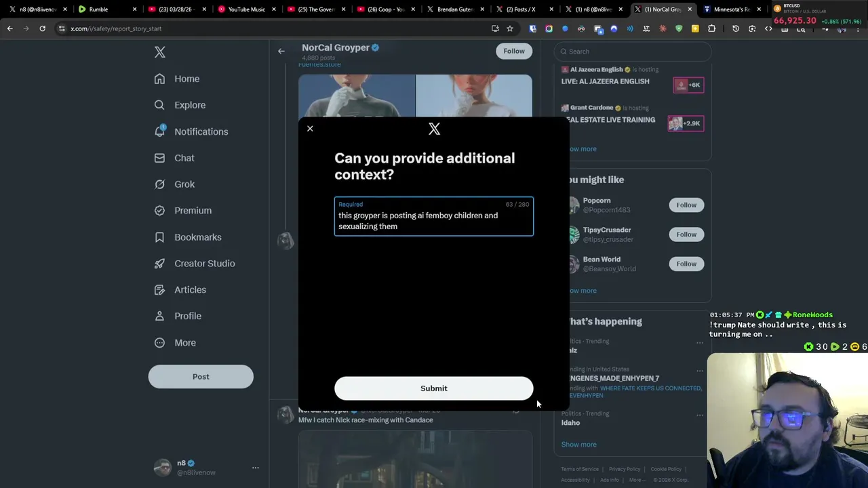Open Ads info footer link

610,480
